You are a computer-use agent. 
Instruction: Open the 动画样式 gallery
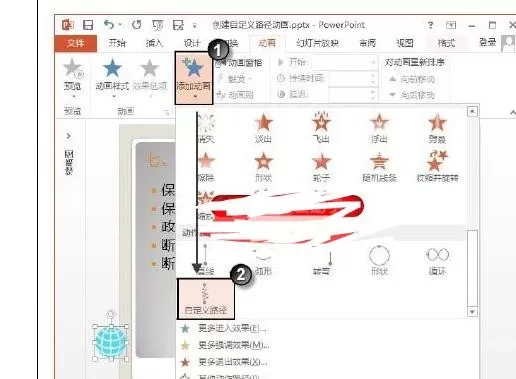pyautogui.click(x=112, y=77)
